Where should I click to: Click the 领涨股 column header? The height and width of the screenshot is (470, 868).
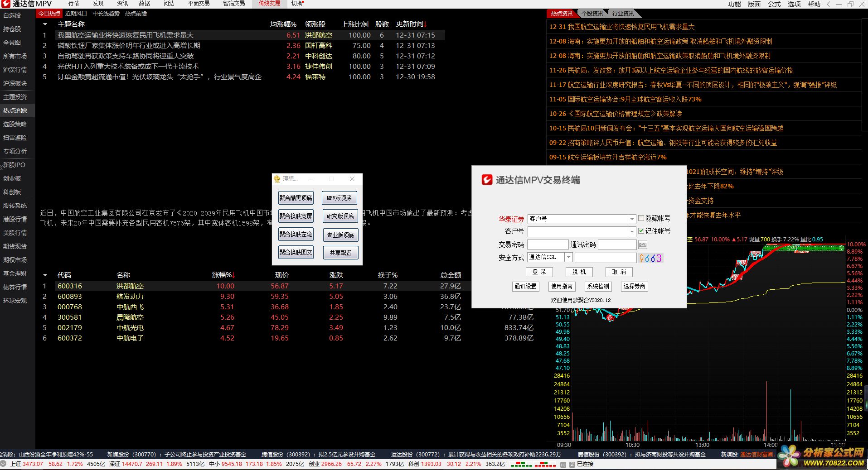[315, 24]
